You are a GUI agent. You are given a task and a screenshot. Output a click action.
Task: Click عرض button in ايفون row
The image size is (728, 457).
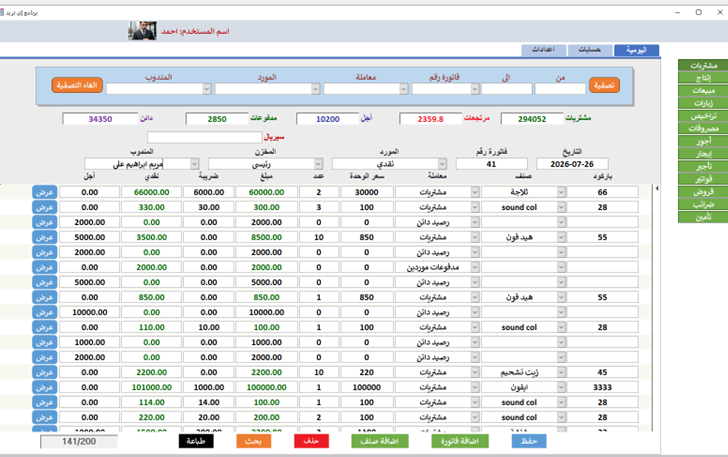coord(45,387)
